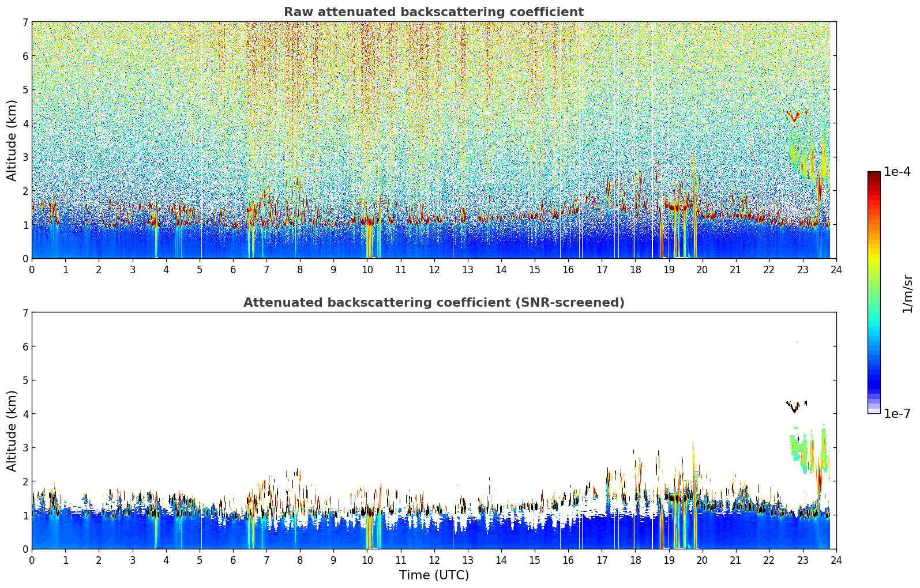
Task: Pick the yellow section of the colorbar
Action: [x=874, y=254]
